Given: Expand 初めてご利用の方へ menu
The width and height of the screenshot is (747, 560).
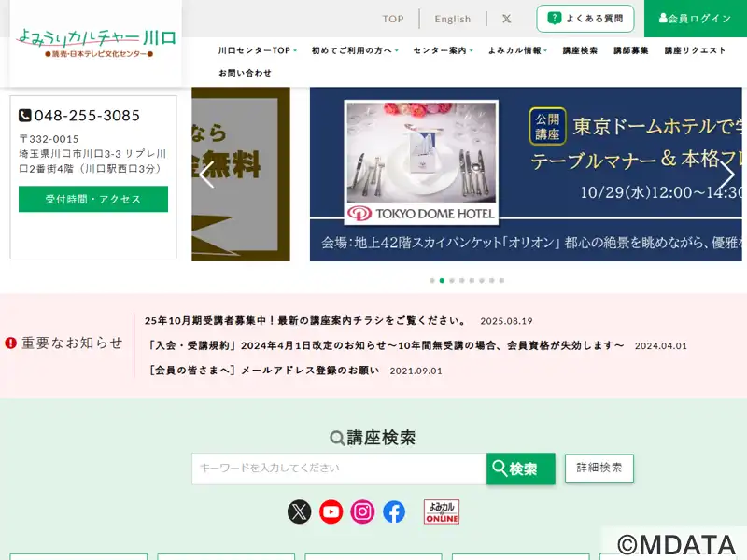Looking at the screenshot, I should tap(355, 50).
